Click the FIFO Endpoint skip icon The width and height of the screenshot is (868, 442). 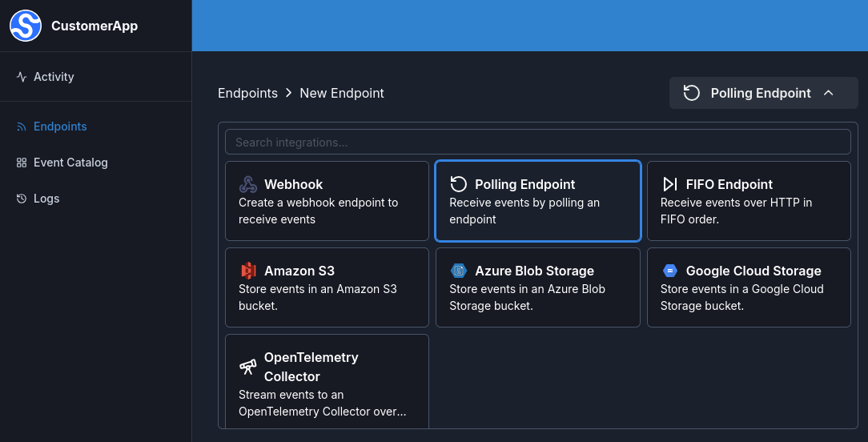[x=670, y=184]
